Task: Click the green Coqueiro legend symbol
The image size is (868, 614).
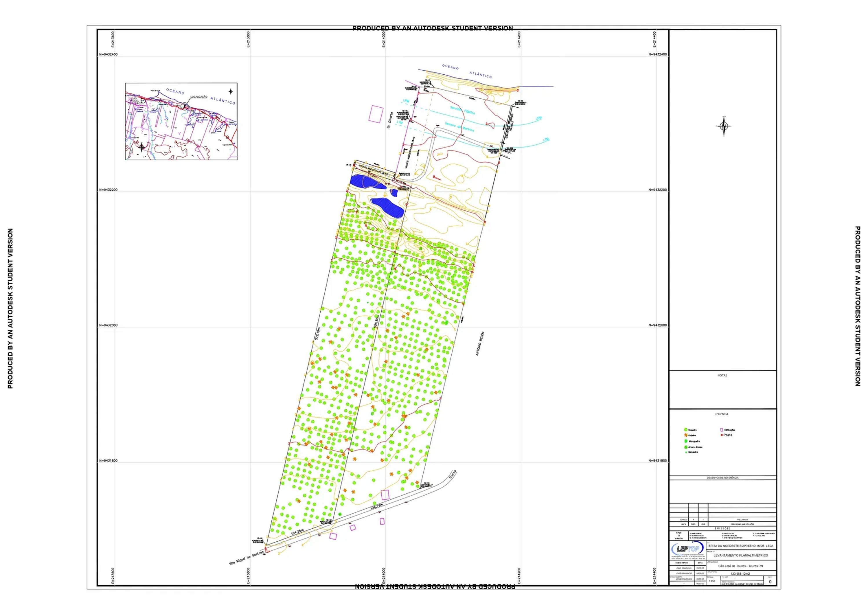Action: (685, 430)
